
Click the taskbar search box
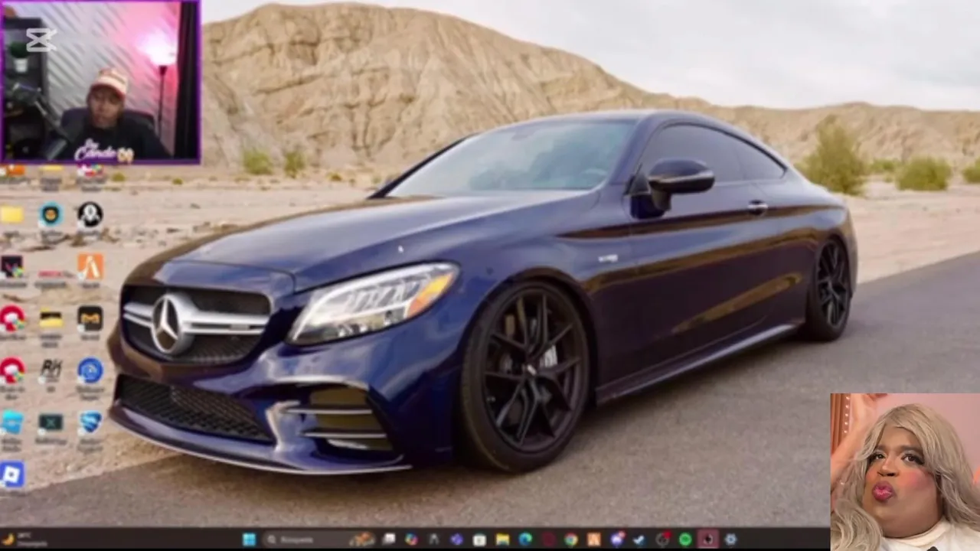[319, 540]
